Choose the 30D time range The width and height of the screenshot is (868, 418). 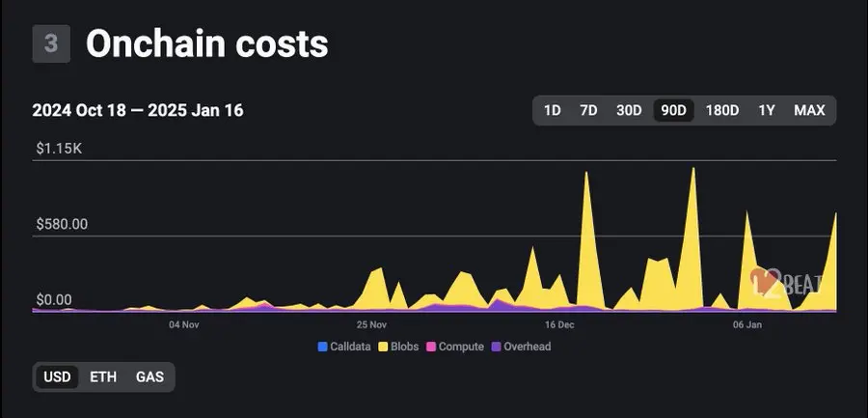point(629,110)
